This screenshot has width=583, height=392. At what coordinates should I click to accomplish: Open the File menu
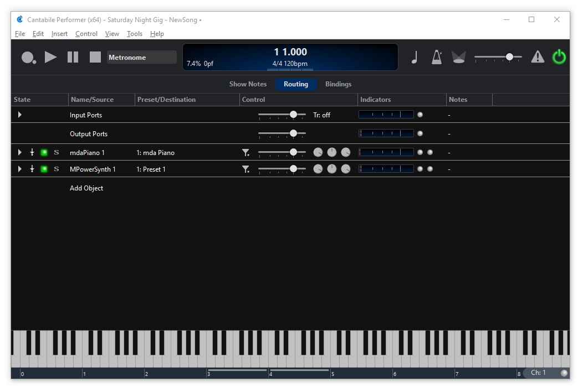(x=20, y=34)
